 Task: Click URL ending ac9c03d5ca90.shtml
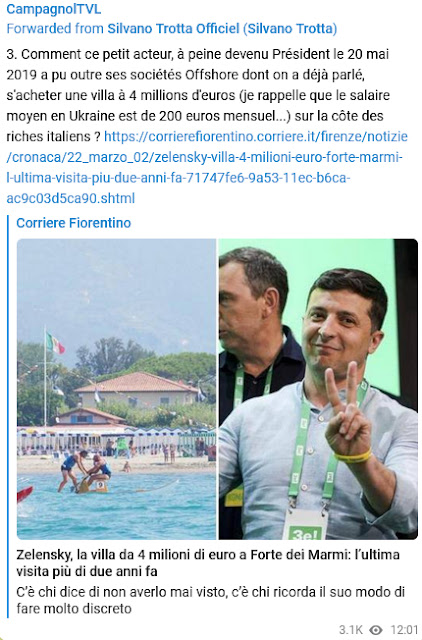point(71,199)
